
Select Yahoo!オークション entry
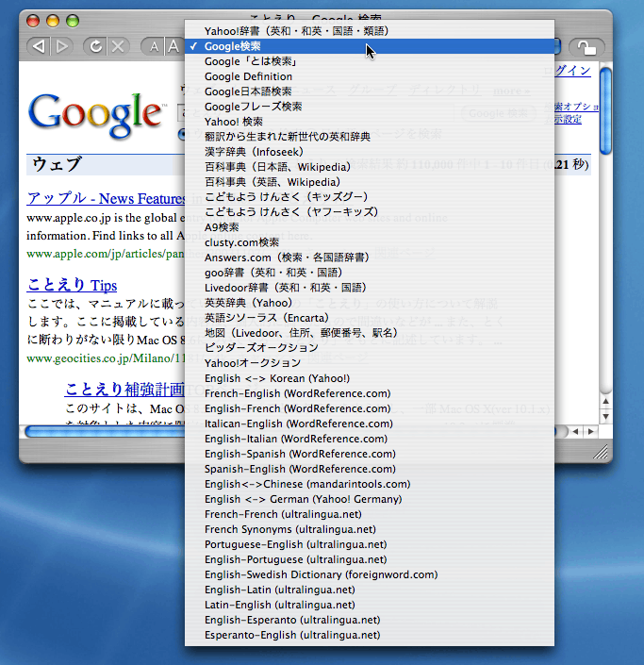point(370,363)
